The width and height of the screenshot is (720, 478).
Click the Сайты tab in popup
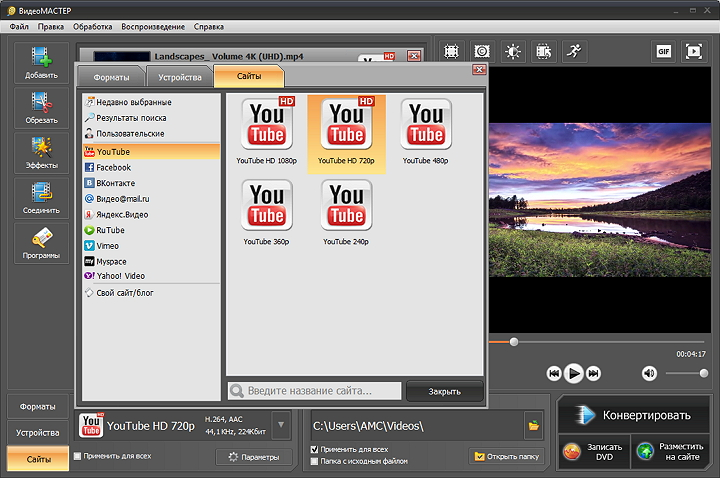(x=249, y=76)
